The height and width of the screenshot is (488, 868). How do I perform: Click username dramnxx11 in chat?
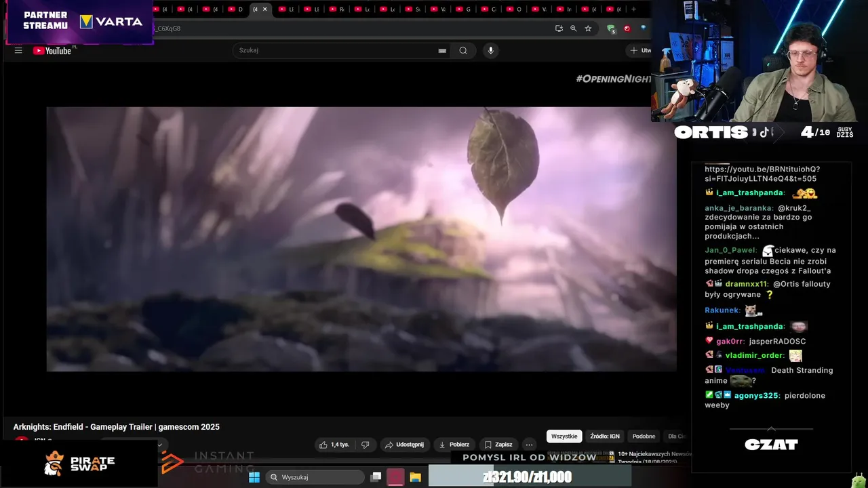pyautogui.click(x=747, y=284)
